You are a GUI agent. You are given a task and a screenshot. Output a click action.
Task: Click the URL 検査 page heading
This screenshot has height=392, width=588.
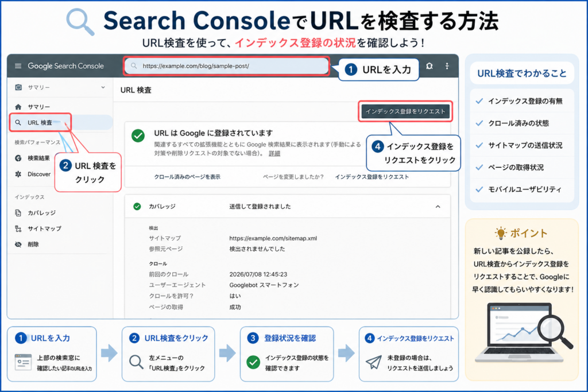pyautogui.click(x=136, y=90)
